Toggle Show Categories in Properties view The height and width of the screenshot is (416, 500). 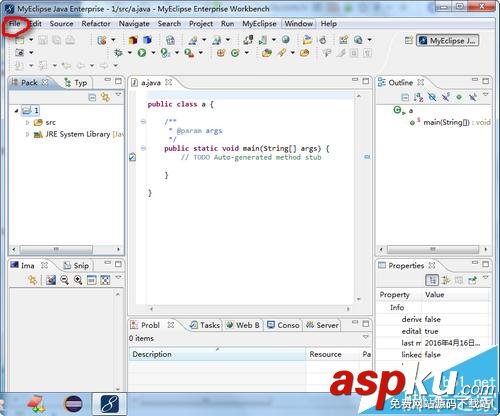coord(432,280)
